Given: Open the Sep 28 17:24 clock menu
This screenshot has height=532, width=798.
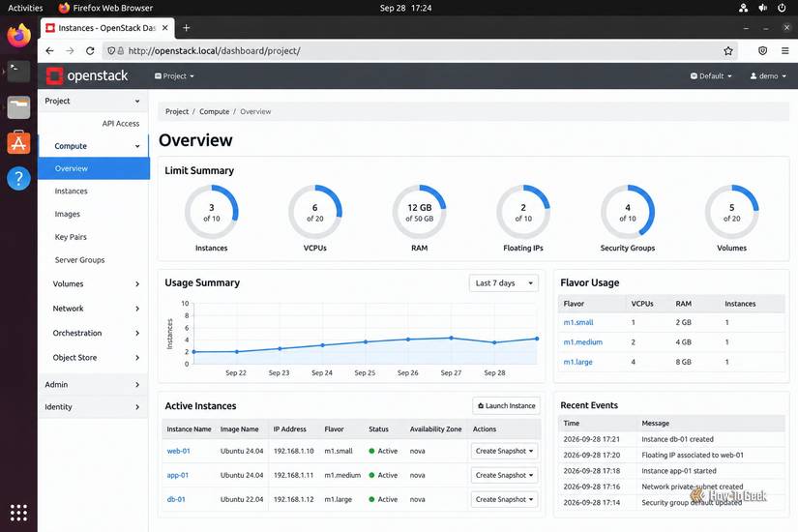Looking at the screenshot, I should 405,8.
